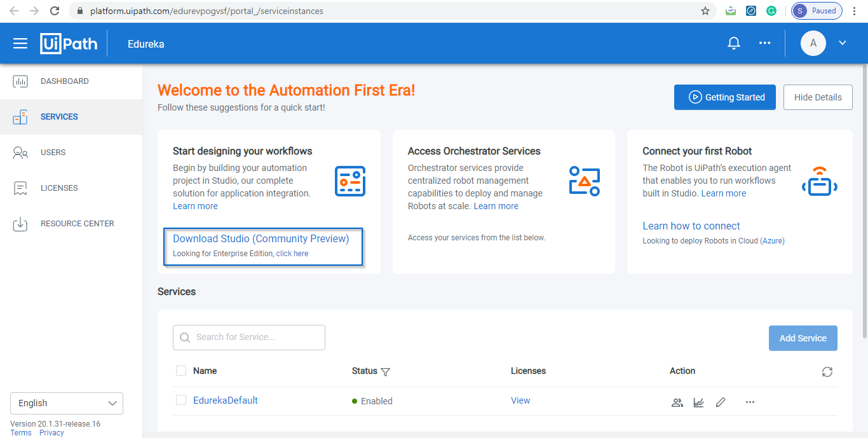Click the user avatar A
868x438 pixels.
tap(813, 43)
